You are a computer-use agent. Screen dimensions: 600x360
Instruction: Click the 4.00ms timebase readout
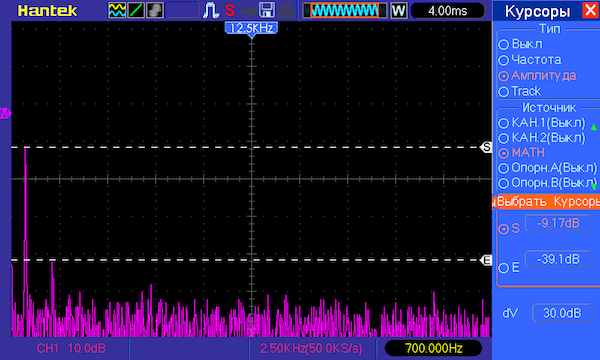pyautogui.click(x=448, y=11)
